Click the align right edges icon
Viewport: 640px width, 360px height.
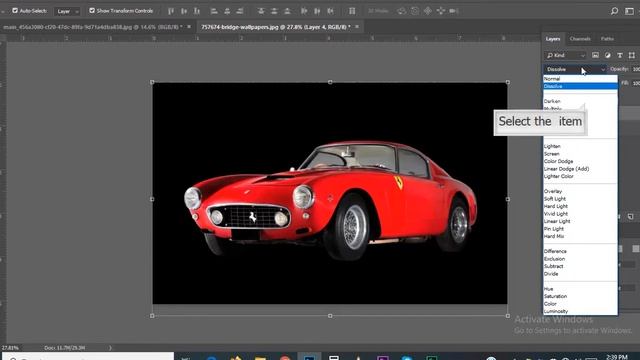point(240,11)
